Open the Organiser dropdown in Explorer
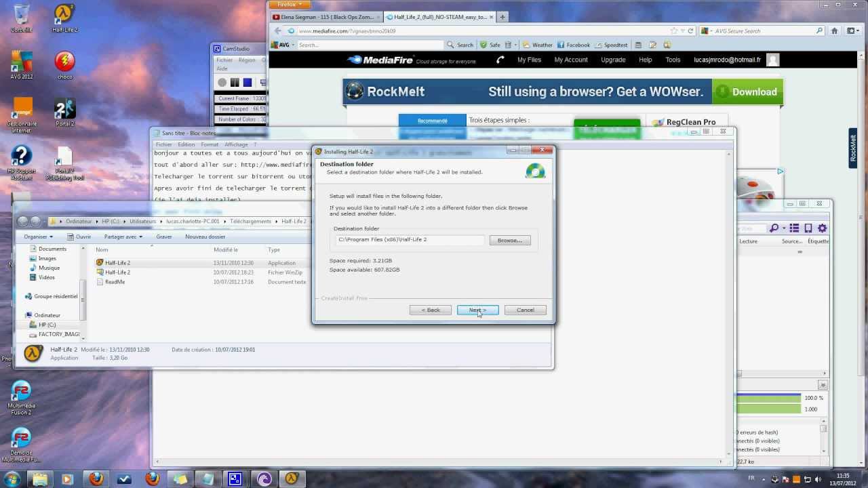868x488 pixels. 38,237
